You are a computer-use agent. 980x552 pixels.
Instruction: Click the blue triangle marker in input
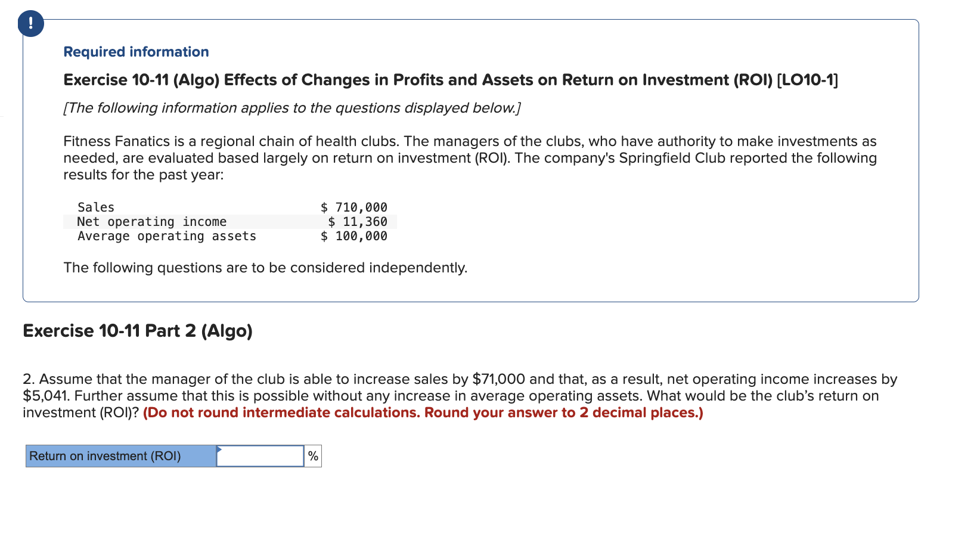[x=219, y=449]
